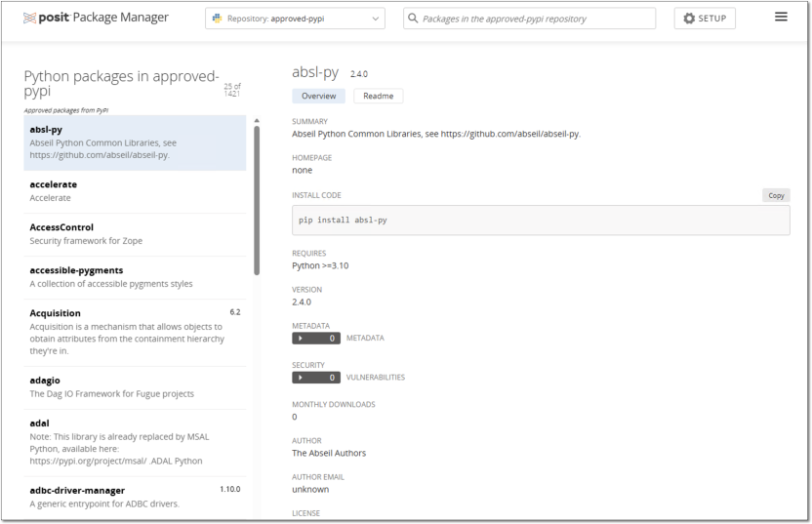812x524 pixels.
Task: Open the hamburger menu icon
Action: 781,18
